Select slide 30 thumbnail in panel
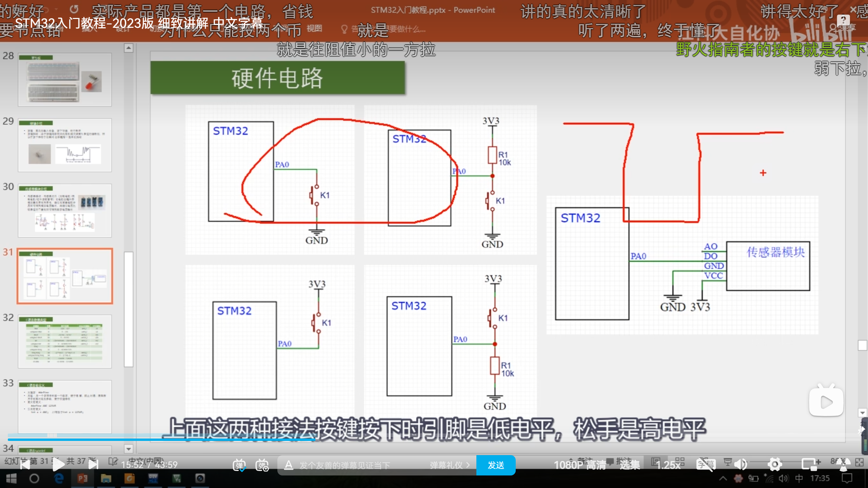Viewport: 868px width, 488px height. click(65, 210)
